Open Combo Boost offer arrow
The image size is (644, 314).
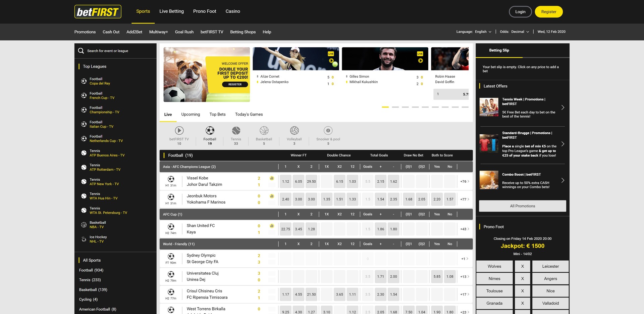coord(563,180)
